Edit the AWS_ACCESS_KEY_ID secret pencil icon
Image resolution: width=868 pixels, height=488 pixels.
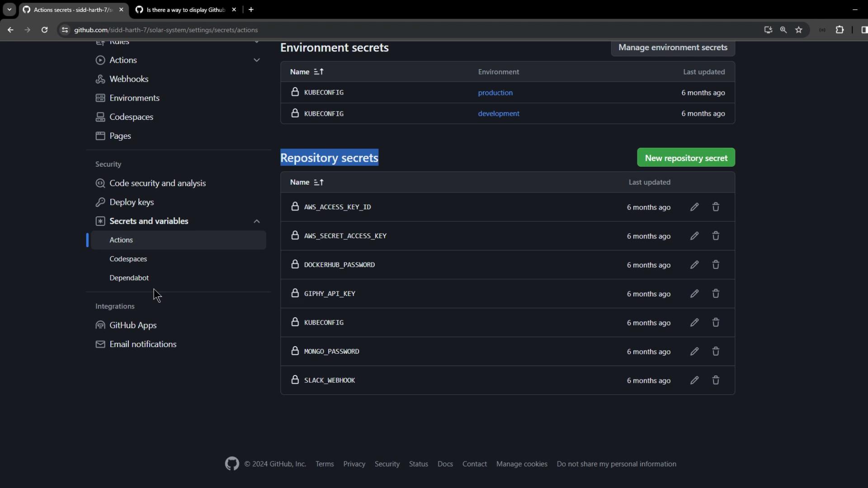(694, 207)
